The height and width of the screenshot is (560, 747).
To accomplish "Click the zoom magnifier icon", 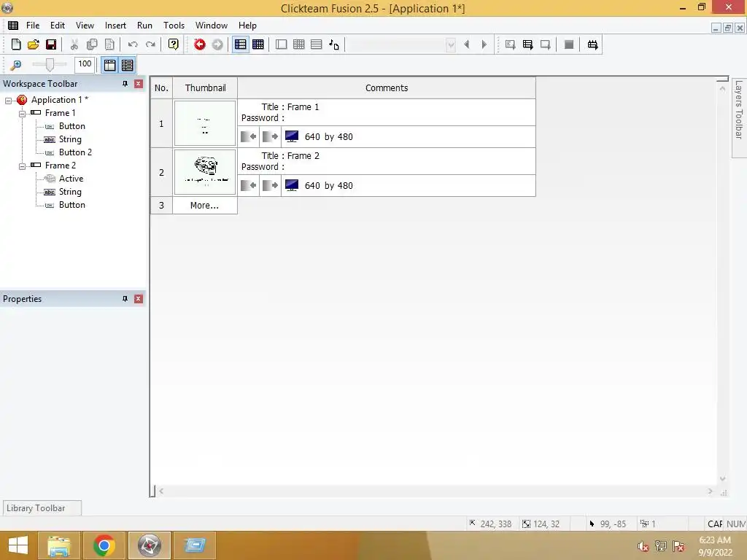I will pyautogui.click(x=16, y=65).
